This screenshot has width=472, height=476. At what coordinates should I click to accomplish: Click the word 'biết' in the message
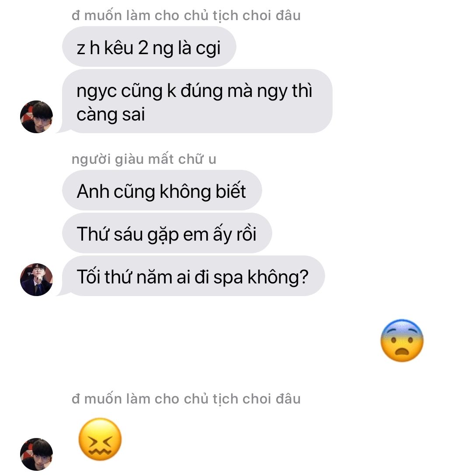(230, 191)
